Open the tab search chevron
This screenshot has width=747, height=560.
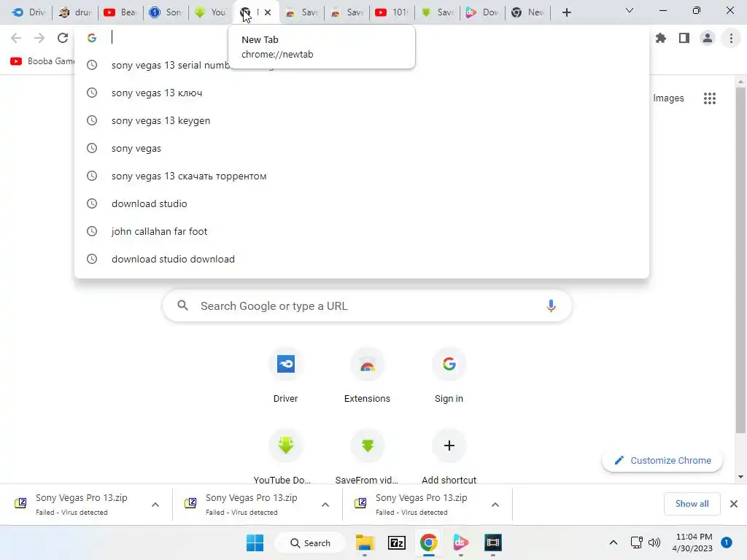point(630,10)
